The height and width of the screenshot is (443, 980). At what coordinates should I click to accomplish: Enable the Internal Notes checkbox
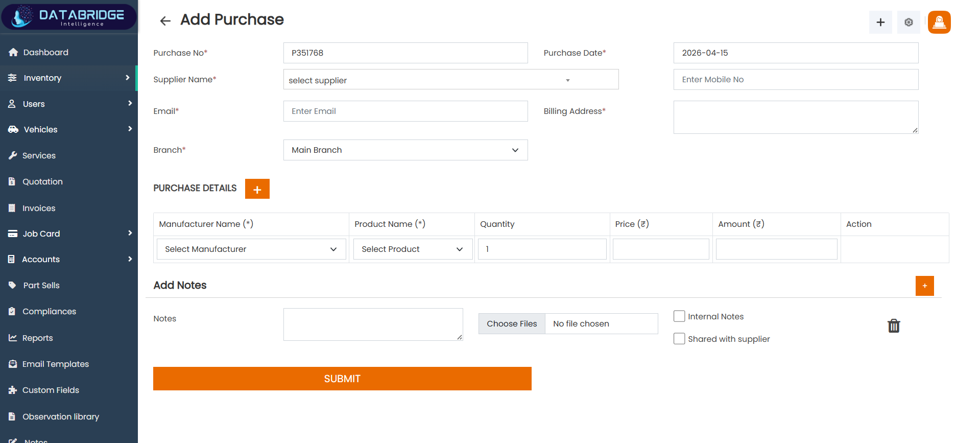click(x=679, y=316)
